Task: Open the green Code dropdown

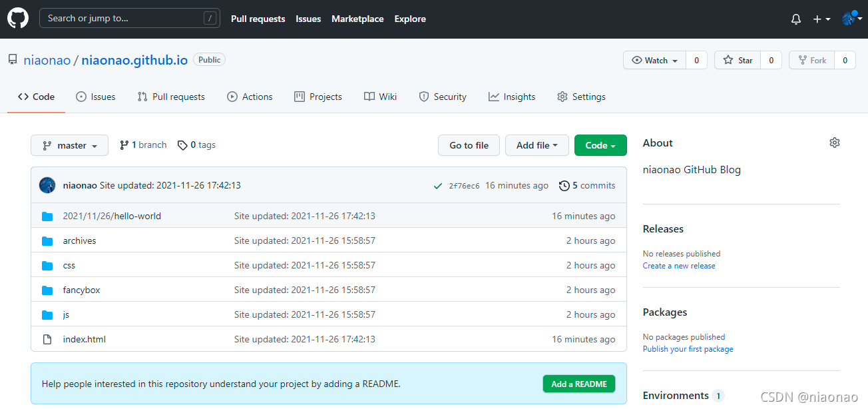Action: point(600,145)
